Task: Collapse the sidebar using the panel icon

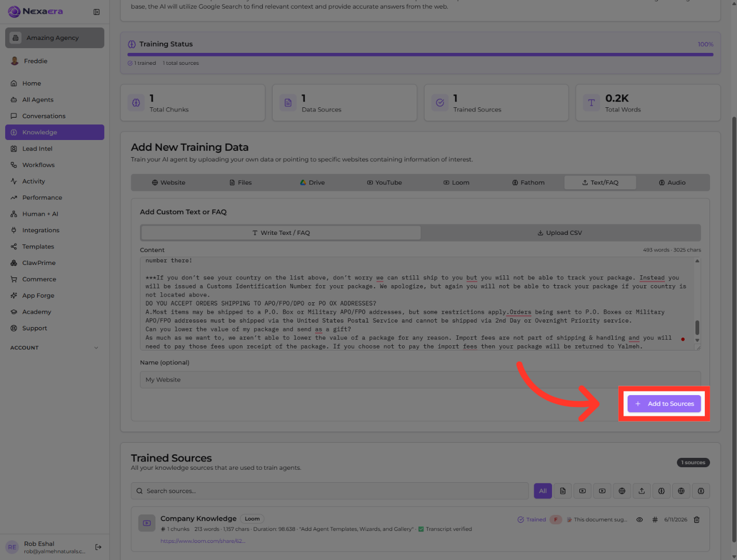Action: tap(96, 12)
